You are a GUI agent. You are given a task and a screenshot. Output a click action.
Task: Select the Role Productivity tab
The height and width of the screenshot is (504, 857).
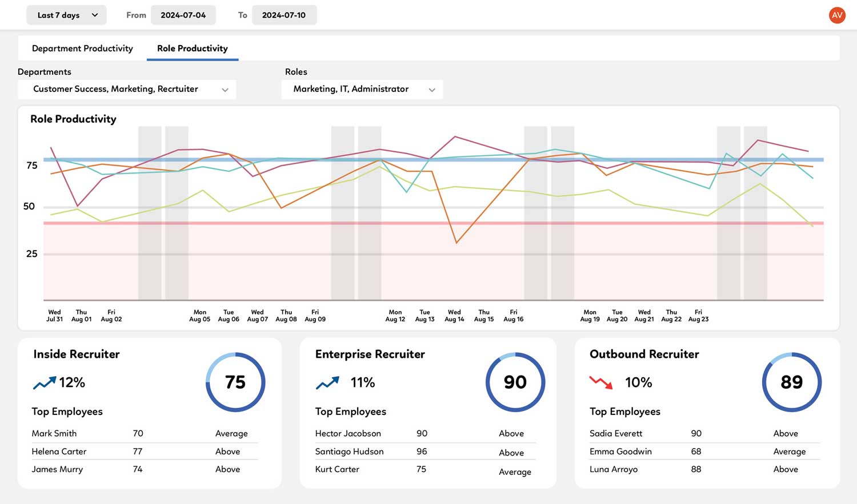coord(193,49)
